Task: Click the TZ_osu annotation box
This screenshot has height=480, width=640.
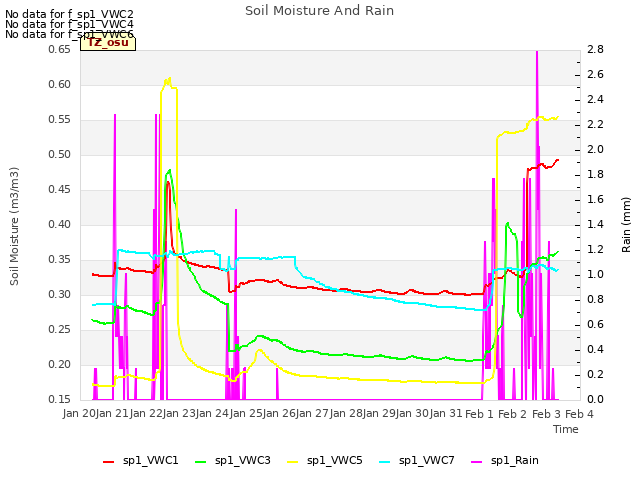Action: click(x=108, y=43)
